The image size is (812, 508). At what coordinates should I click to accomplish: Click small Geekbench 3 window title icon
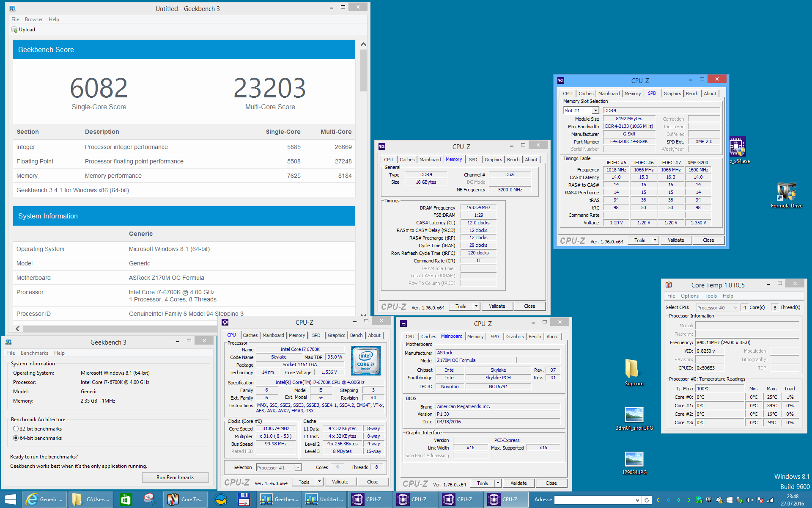(8, 342)
